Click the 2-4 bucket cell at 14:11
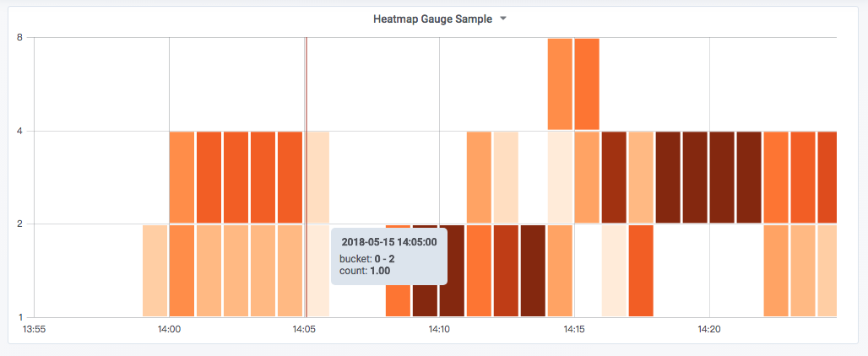The image size is (868, 356). tap(479, 176)
